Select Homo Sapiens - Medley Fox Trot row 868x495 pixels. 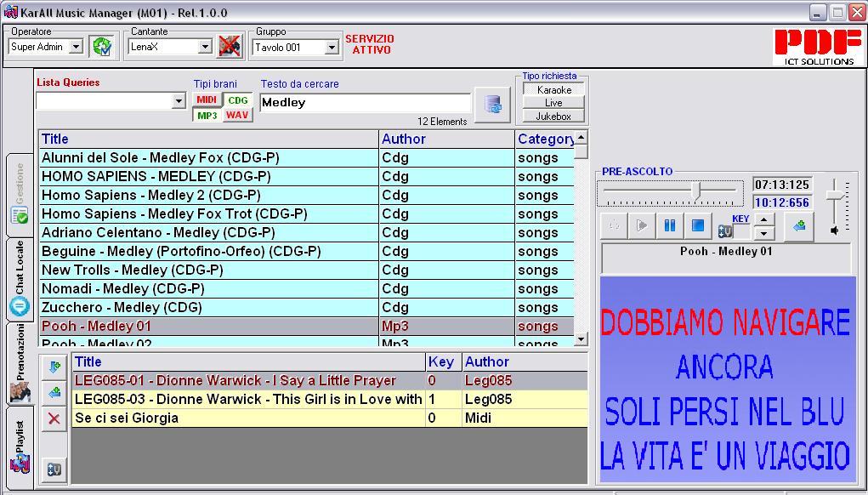(x=306, y=213)
